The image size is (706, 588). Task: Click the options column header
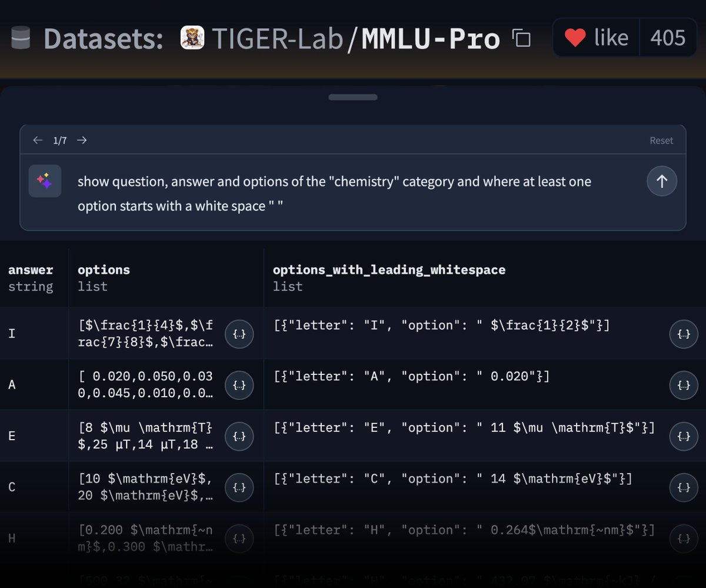166,278
